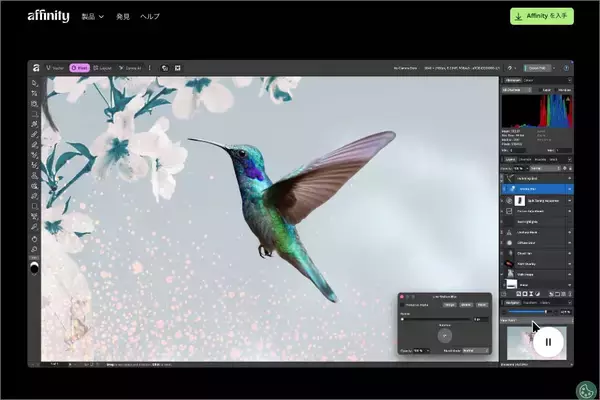Expand the Split Toning Adjustment layer
The height and width of the screenshot is (400, 600).
coord(503,201)
